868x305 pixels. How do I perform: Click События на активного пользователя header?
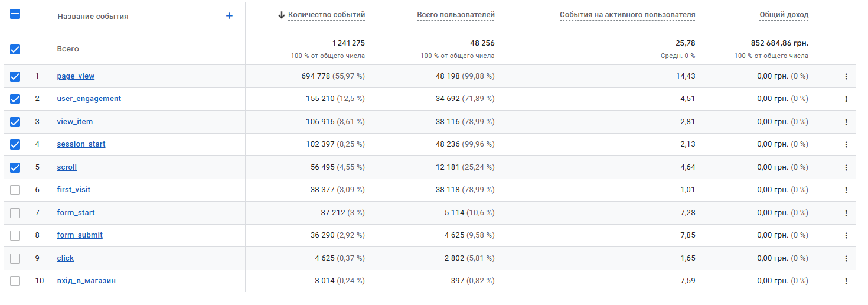tap(627, 15)
